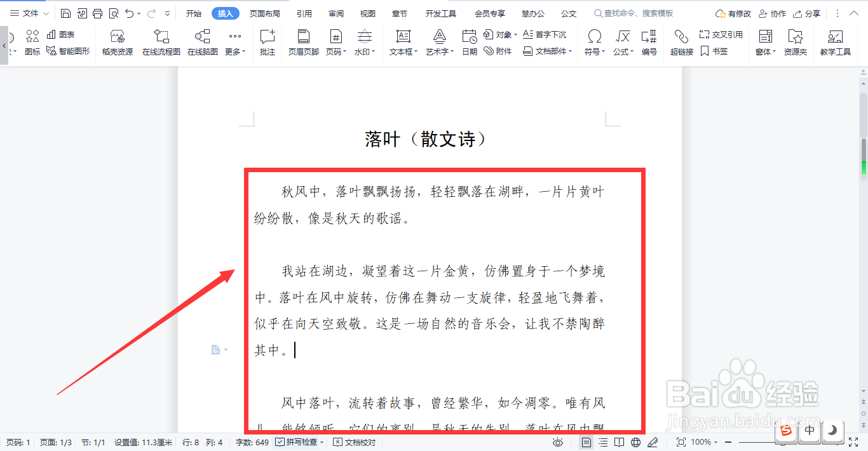This screenshot has height=451, width=868.
Task: Click the Print icon
Action: (97, 13)
